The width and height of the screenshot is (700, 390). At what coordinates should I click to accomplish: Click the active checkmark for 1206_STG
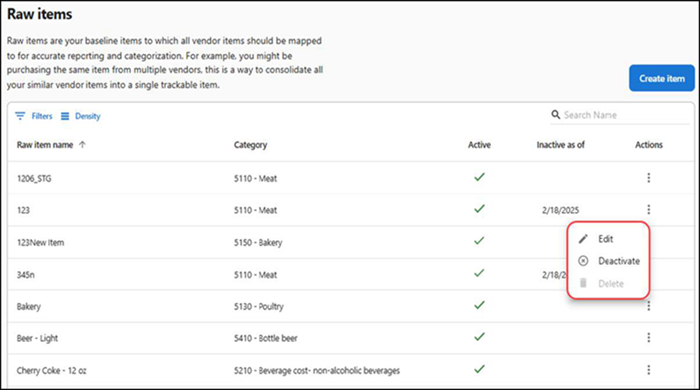pos(479,177)
